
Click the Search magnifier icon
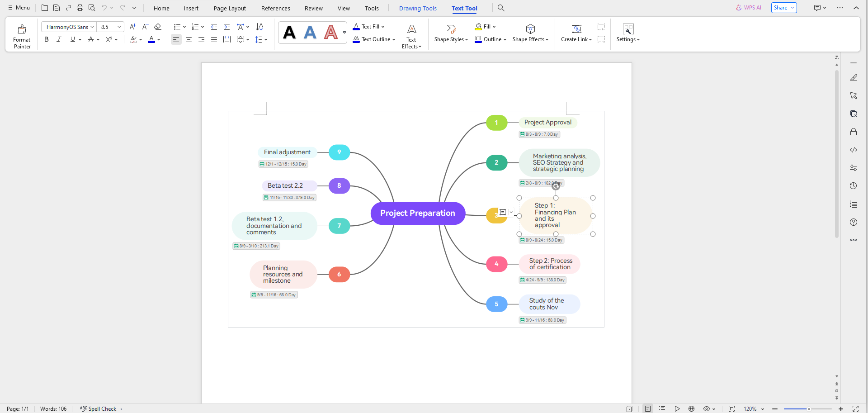(x=501, y=8)
